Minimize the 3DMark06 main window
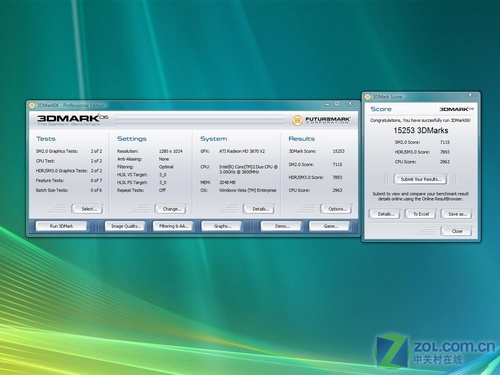The width and height of the screenshot is (500, 375). click(x=327, y=104)
